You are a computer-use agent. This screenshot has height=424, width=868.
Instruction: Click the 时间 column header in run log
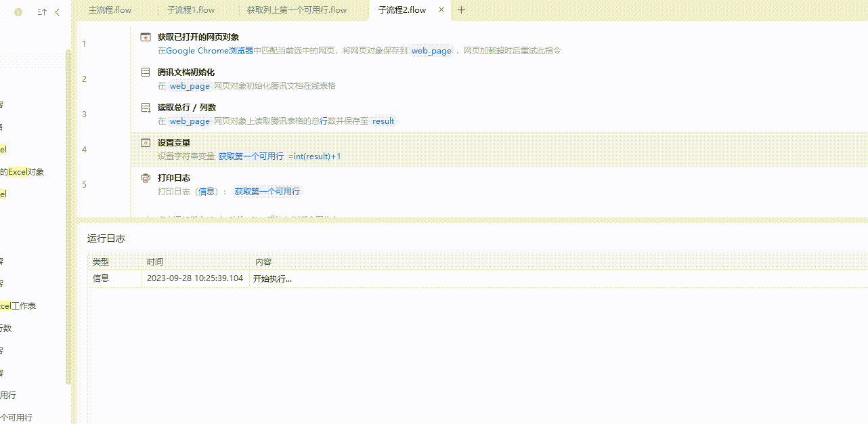coord(155,262)
